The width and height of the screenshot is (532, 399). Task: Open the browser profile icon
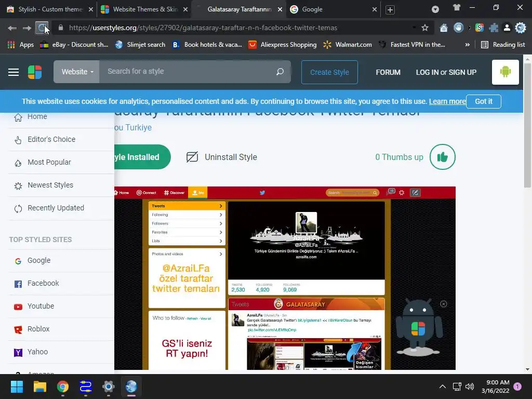(507, 28)
